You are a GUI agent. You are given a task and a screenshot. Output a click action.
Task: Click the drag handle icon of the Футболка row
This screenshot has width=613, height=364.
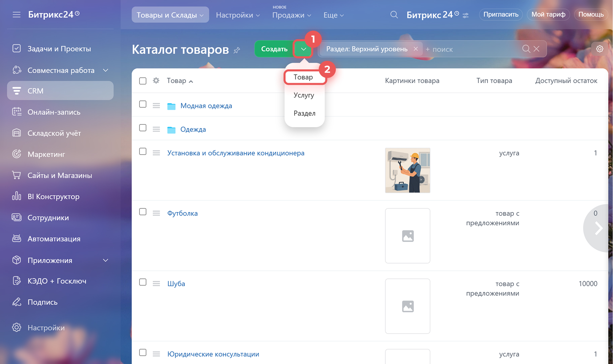coord(156,213)
